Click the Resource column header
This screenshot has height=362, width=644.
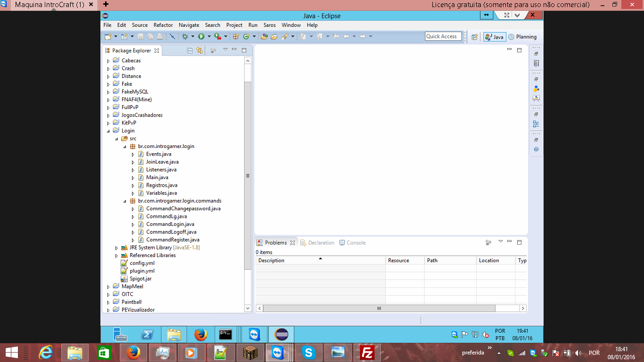[405, 260]
